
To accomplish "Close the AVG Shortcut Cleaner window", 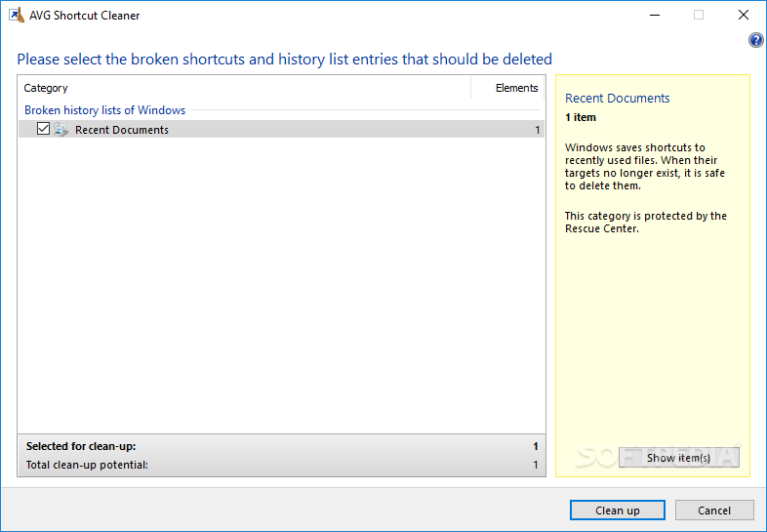I will 743,16.
